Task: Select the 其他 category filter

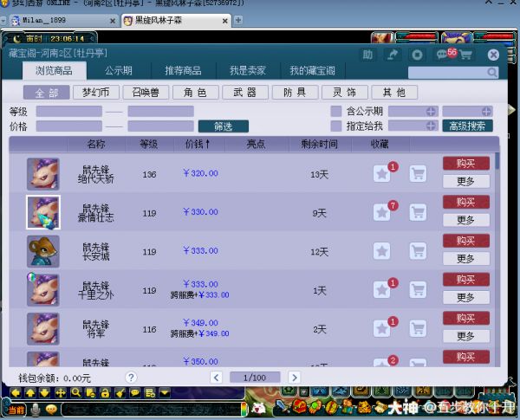Action: 394,93
